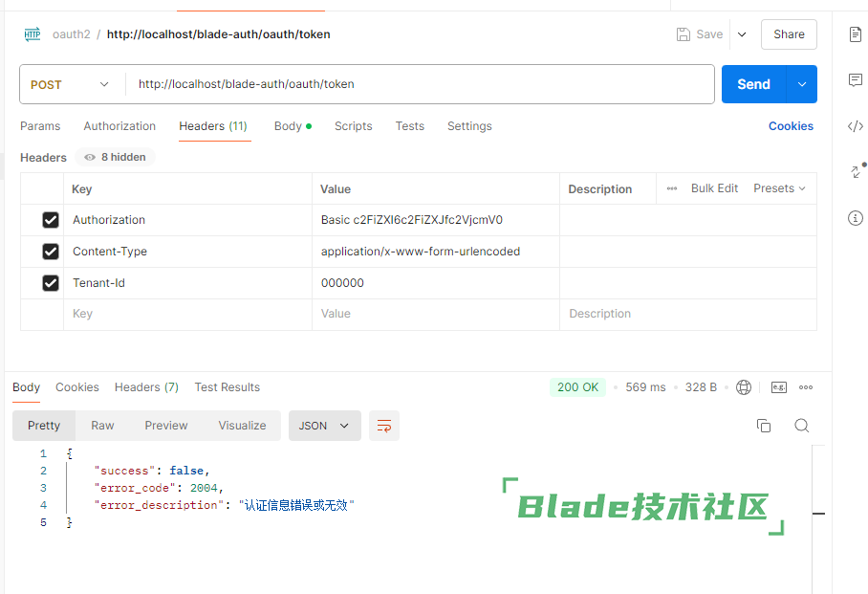This screenshot has width=868, height=594.
Task: Show the 8 hidden headers
Action: (116, 157)
